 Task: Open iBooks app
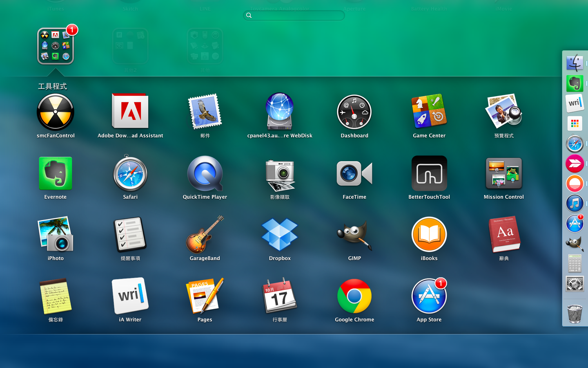pos(429,235)
